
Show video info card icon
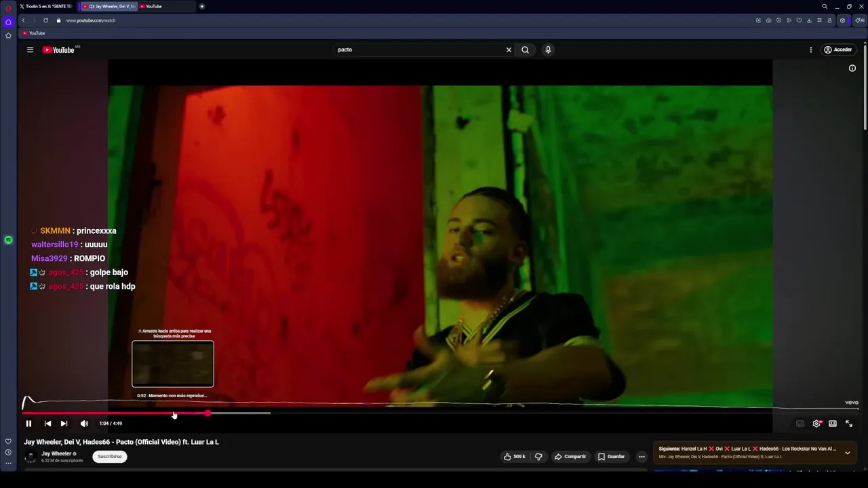852,68
